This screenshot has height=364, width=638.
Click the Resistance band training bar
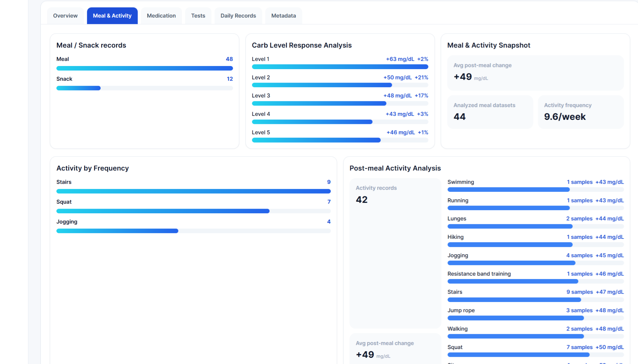(536, 281)
